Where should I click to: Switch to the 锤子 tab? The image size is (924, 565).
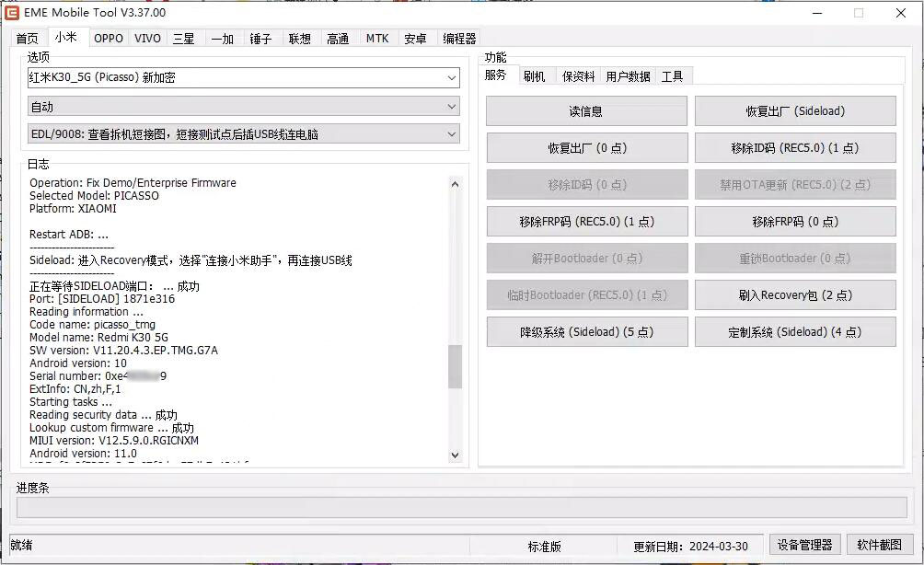pos(261,39)
